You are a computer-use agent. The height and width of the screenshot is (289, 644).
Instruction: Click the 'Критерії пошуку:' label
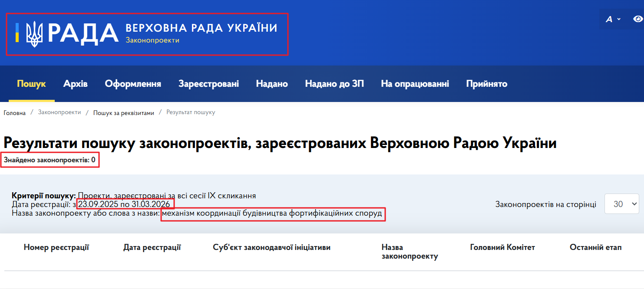(x=44, y=196)
